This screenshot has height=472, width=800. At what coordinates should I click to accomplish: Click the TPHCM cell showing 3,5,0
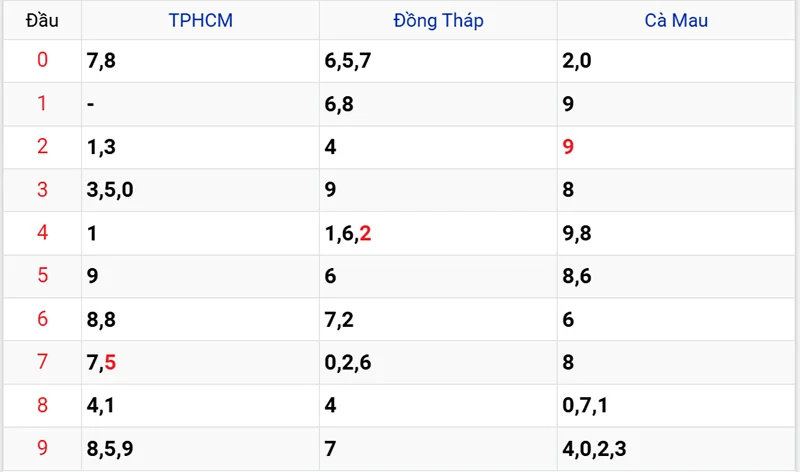click(x=111, y=190)
